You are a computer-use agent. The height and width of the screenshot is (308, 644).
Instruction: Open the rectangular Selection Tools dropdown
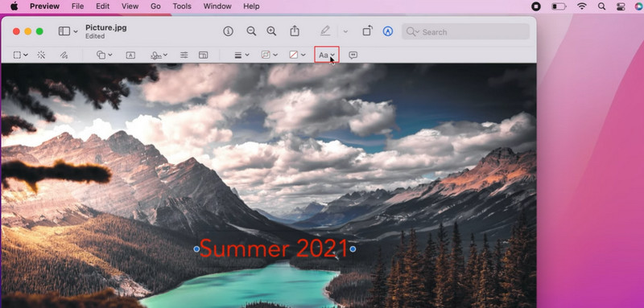pos(21,55)
